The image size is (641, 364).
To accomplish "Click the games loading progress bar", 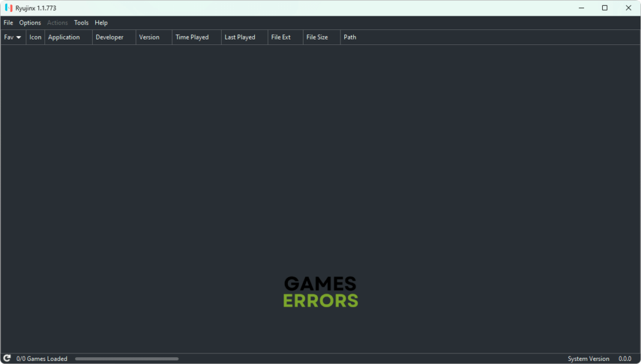I will tap(126, 359).
